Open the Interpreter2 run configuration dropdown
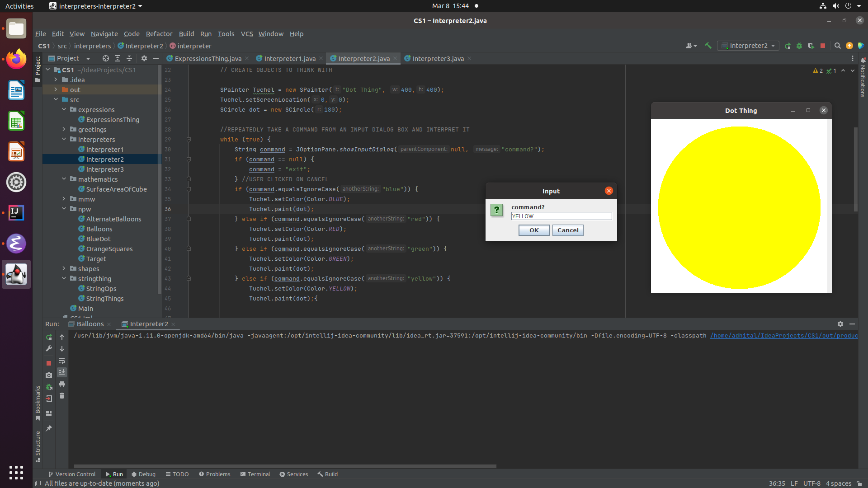 (748, 46)
